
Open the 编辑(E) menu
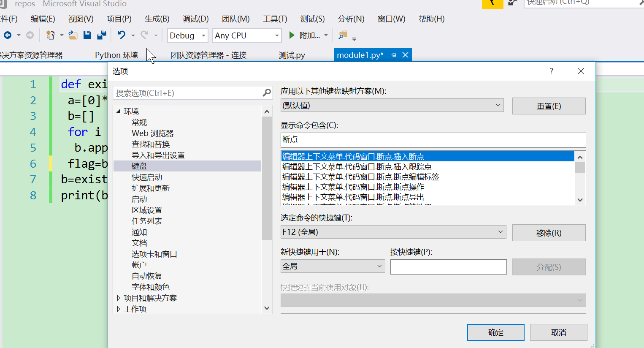(43, 19)
